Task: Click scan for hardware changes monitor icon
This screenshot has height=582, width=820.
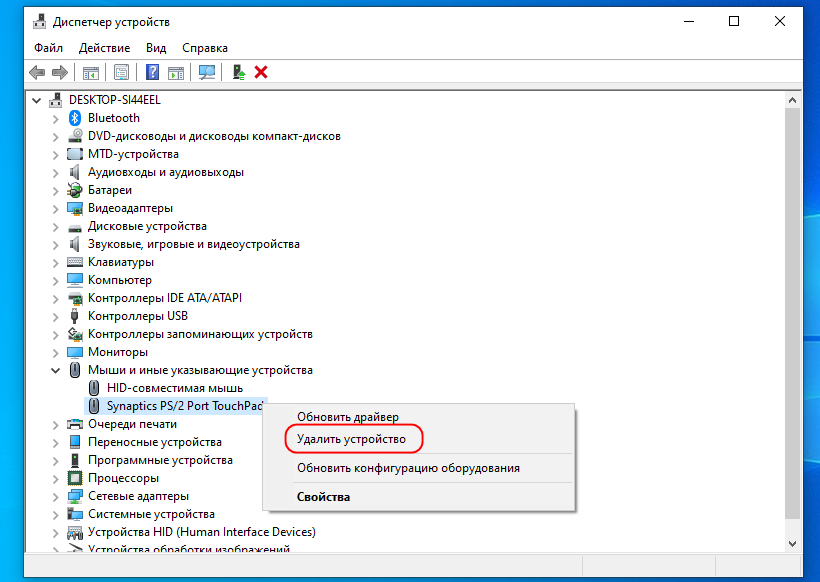Action: pyautogui.click(x=207, y=72)
